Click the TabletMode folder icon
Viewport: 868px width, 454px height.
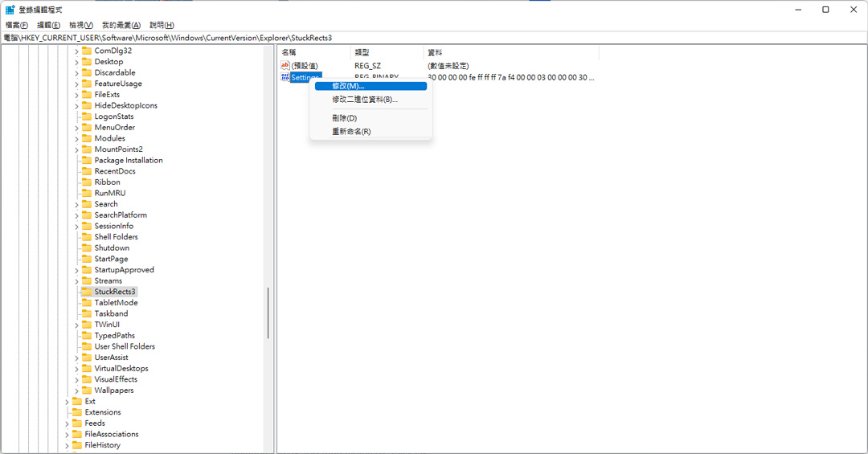point(86,303)
